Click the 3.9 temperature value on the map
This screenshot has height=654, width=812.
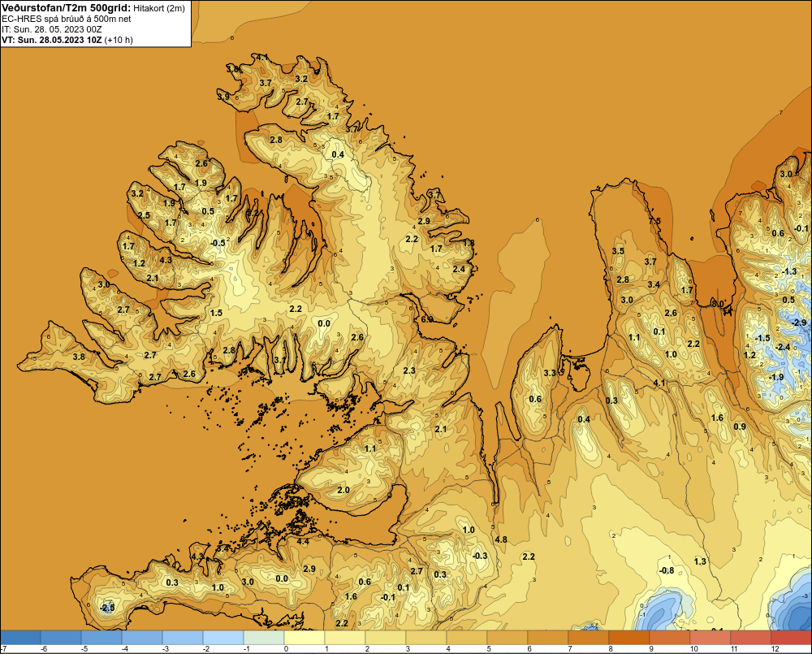(223, 97)
